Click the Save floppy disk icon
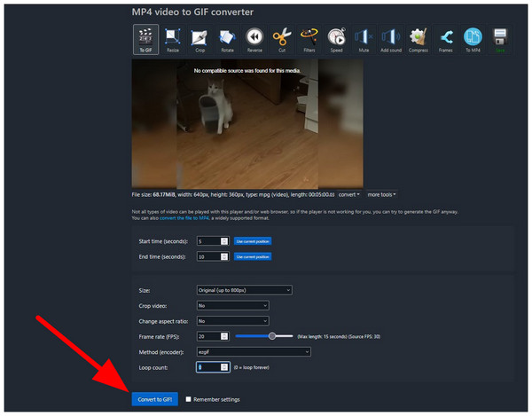 [500, 39]
